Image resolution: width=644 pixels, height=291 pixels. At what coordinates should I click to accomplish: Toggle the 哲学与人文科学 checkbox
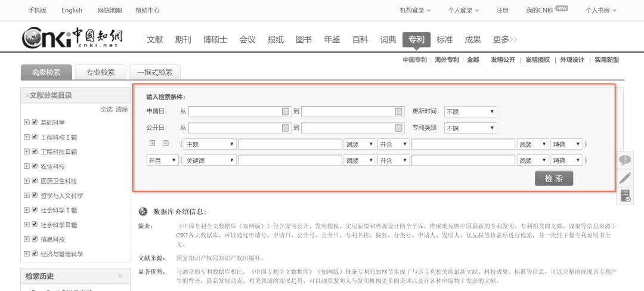coord(35,196)
